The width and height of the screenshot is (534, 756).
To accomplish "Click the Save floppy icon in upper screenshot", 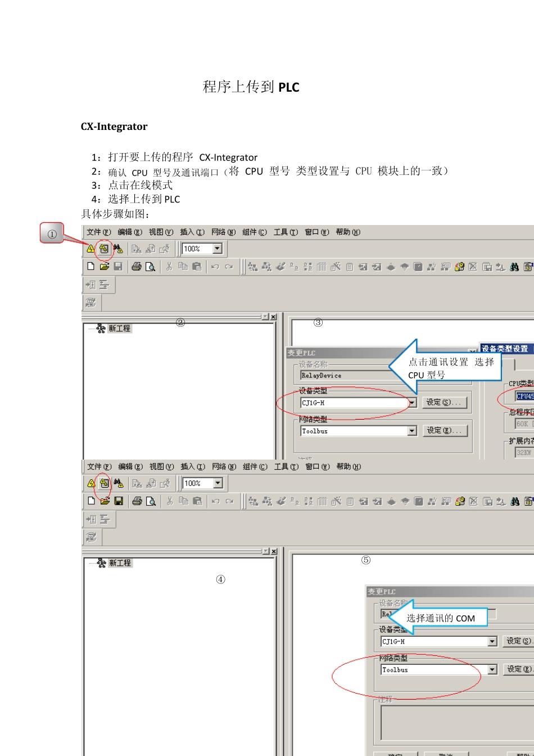I will 118,267.
